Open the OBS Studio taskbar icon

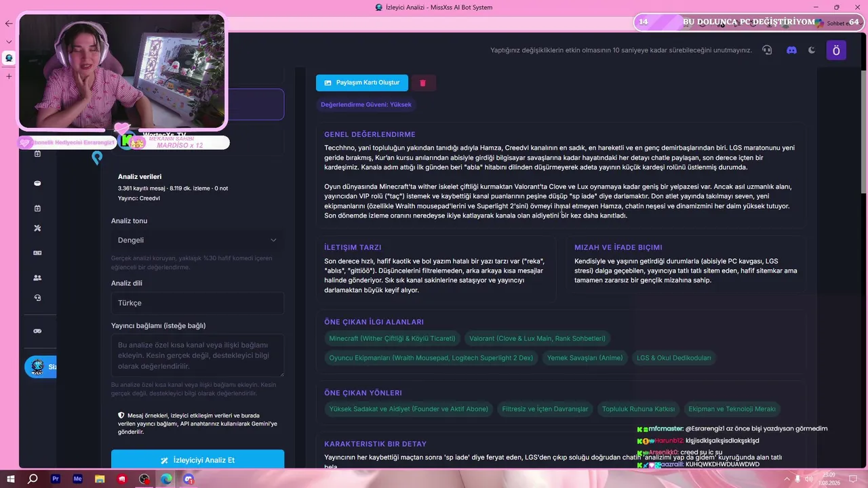pos(144,479)
